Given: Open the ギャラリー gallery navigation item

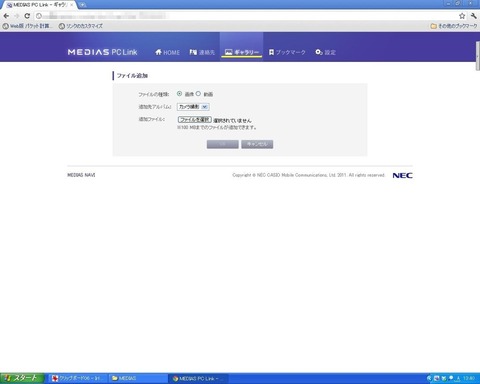Looking at the screenshot, I should coord(242,52).
